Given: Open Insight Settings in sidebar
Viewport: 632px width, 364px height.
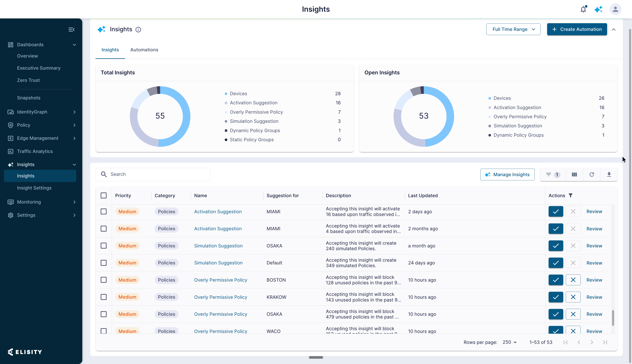Looking at the screenshot, I should click(x=34, y=188).
